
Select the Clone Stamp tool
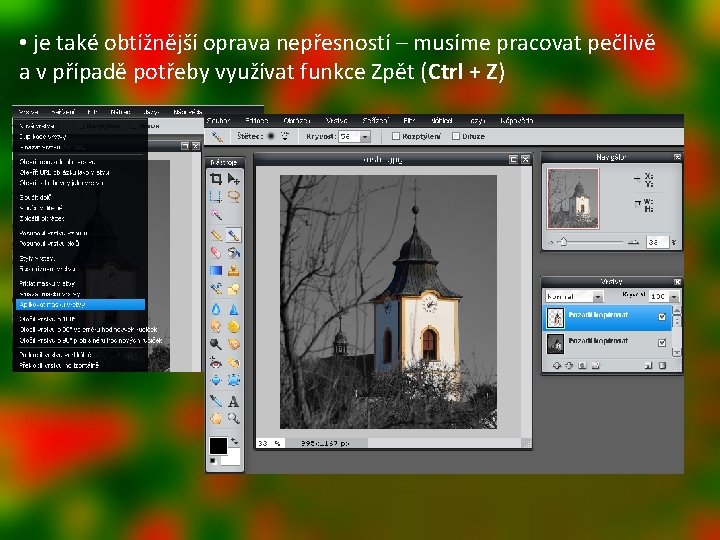[234, 270]
